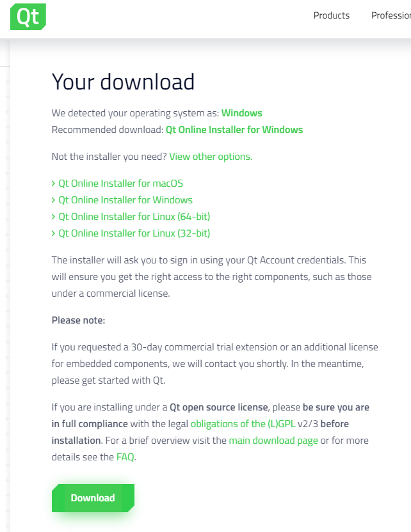Click Qt Online Installer for Windows list link

[125, 200]
